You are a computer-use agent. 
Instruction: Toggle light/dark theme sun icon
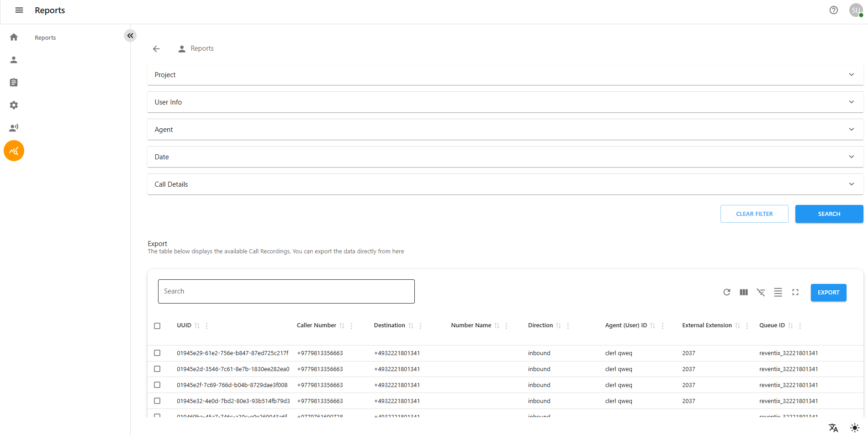pos(854,428)
